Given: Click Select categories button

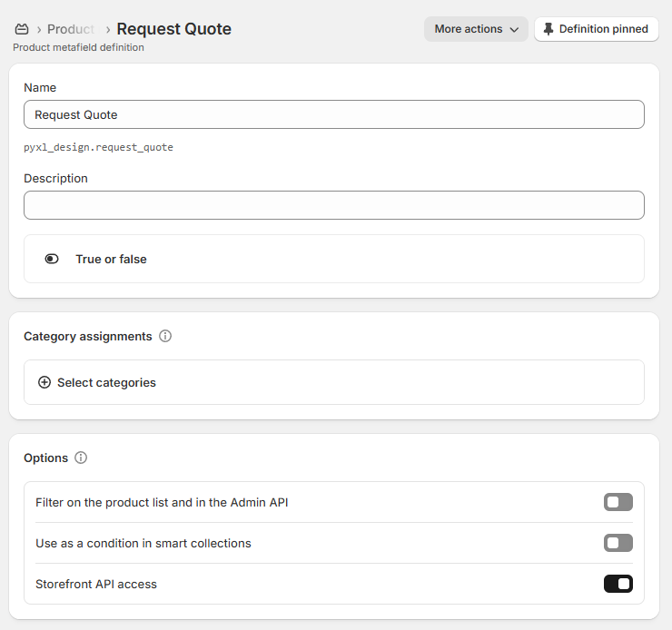Looking at the screenshot, I should pyautogui.click(x=334, y=382).
